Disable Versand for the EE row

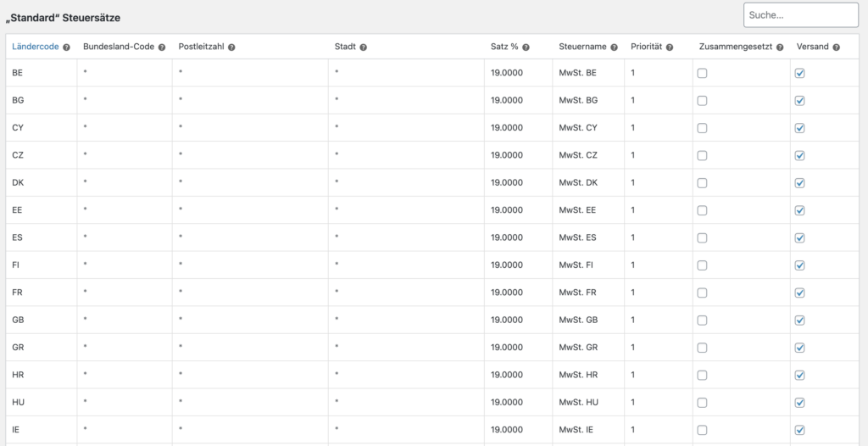(799, 210)
